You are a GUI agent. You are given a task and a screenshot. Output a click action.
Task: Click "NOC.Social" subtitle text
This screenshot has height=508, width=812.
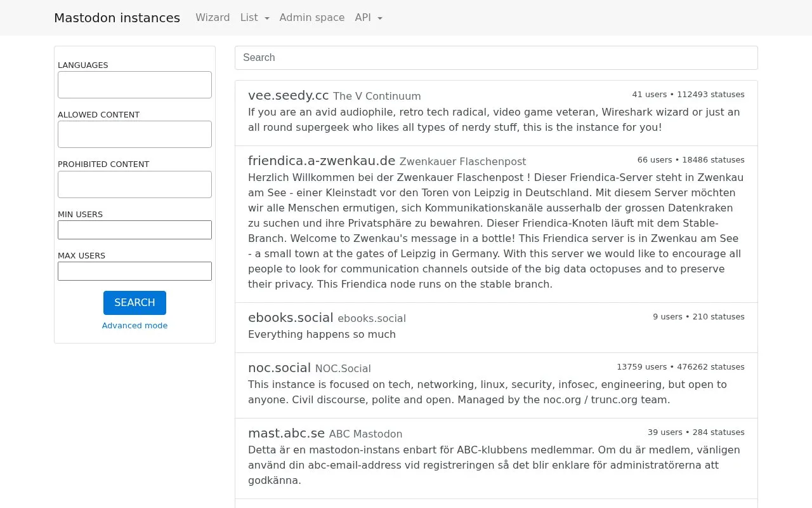(343, 369)
